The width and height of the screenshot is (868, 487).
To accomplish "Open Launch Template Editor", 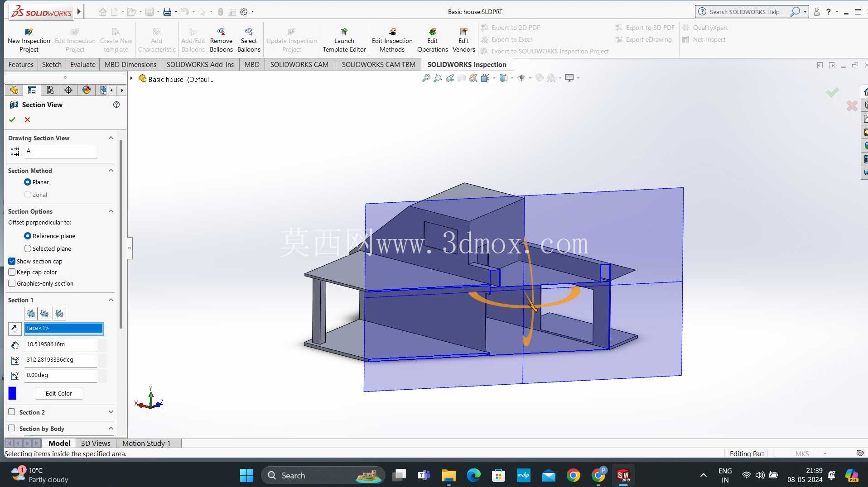I will (344, 40).
